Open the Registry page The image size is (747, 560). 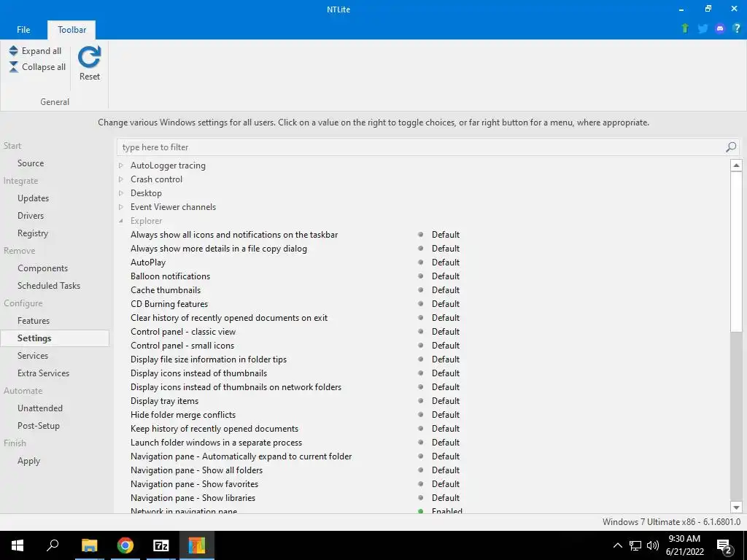click(32, 233)
